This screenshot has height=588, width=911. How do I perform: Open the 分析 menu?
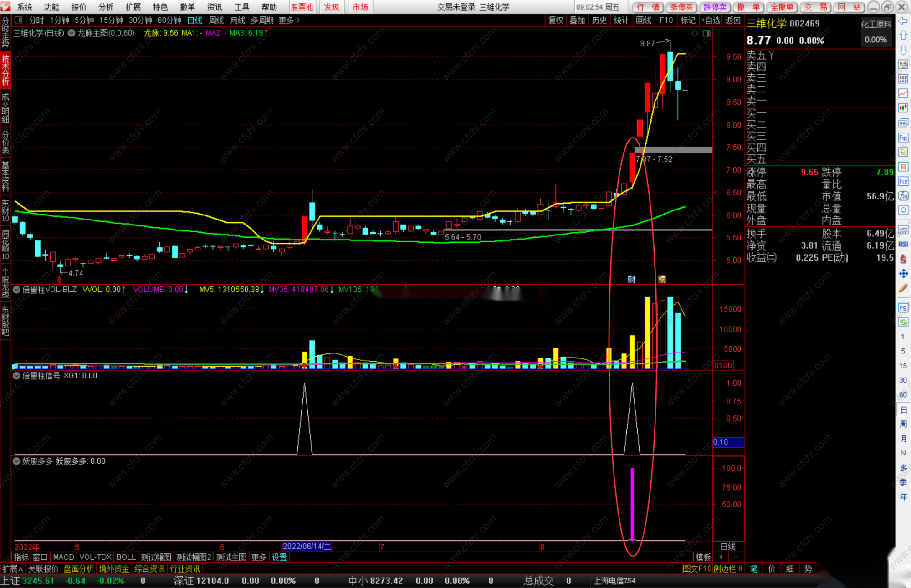(106, 7)
